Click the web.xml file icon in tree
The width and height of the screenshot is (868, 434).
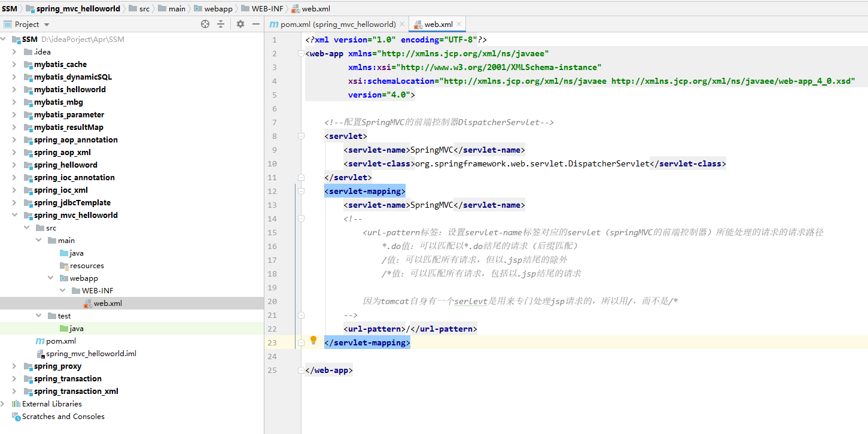[88, 304]
